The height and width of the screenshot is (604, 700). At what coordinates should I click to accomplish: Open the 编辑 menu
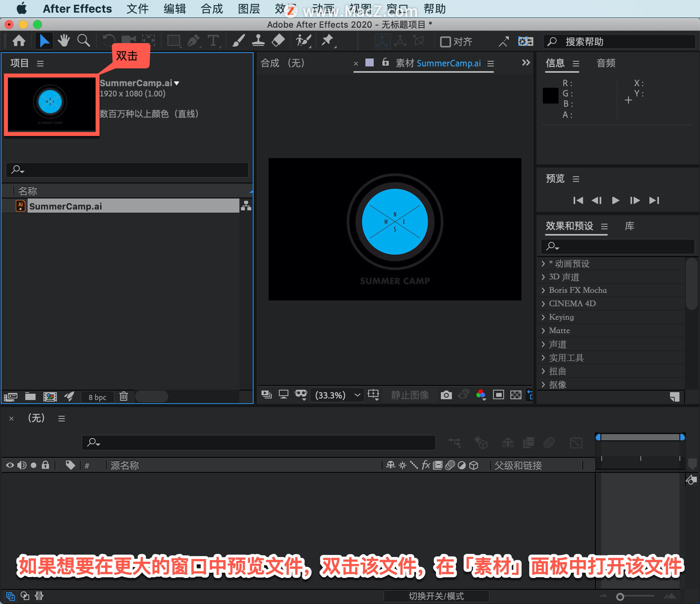175,9
